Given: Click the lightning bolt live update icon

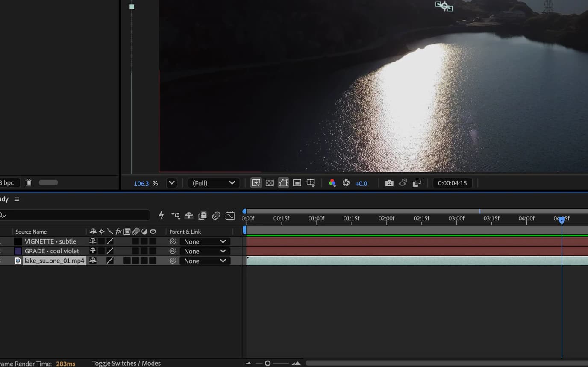Looking at the screenshot, I should click(x=162, y=215).
